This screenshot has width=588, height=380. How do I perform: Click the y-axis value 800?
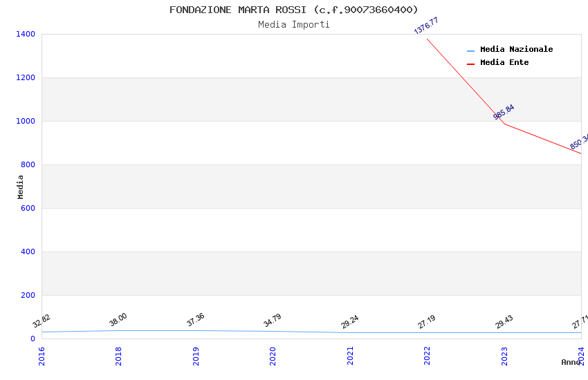pyautogui.click(x=28, y=164)
